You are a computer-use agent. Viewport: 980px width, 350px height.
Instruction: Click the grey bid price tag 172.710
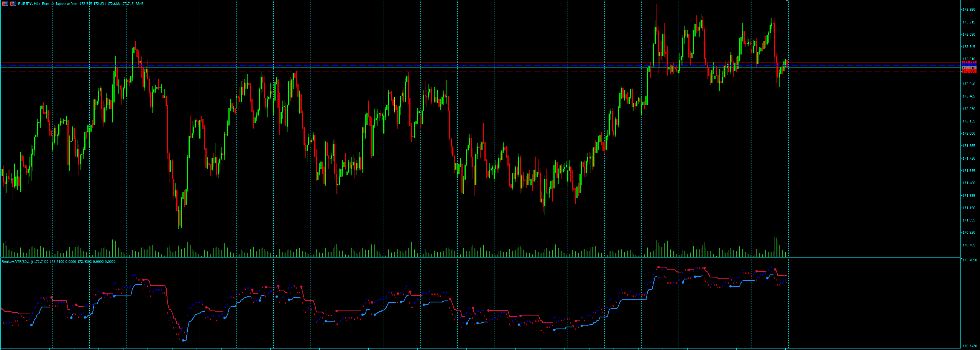[x=969, y=68]
